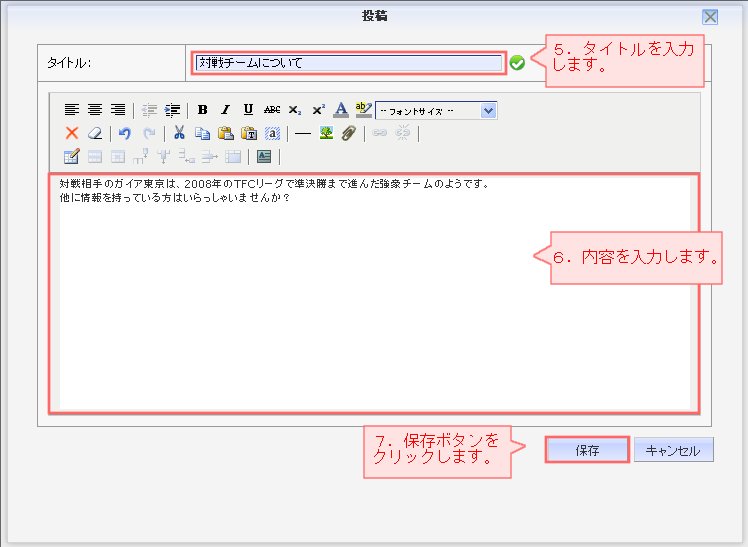Click the 保存 button

[x=587, y=450]
